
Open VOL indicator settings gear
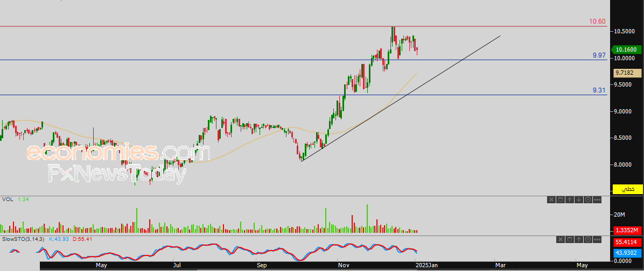(x=587, y=200)
